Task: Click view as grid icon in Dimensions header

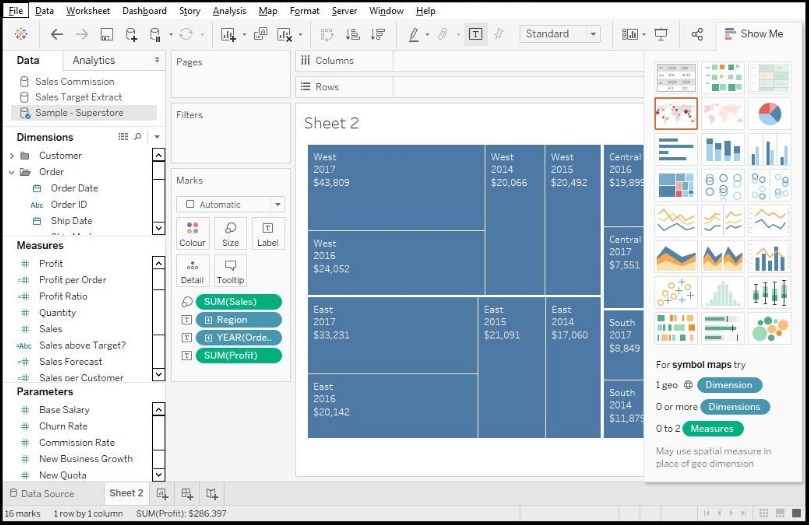Action: 123,137
